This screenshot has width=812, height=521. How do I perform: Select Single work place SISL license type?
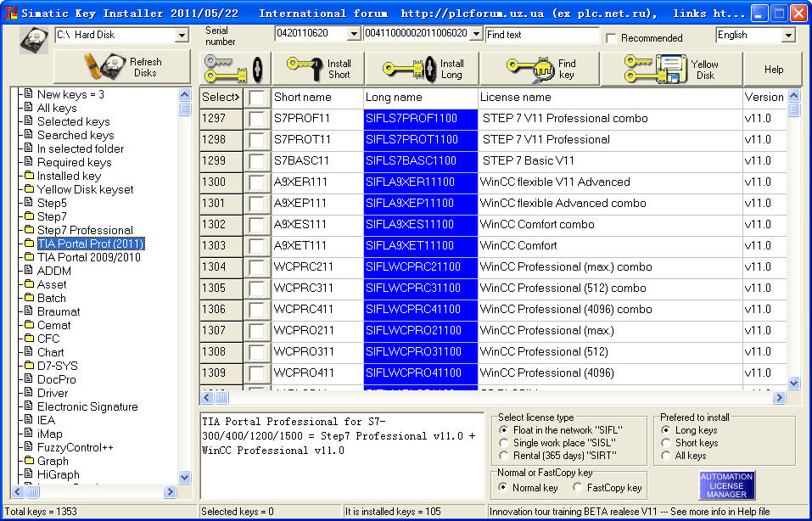coord(504,443)
